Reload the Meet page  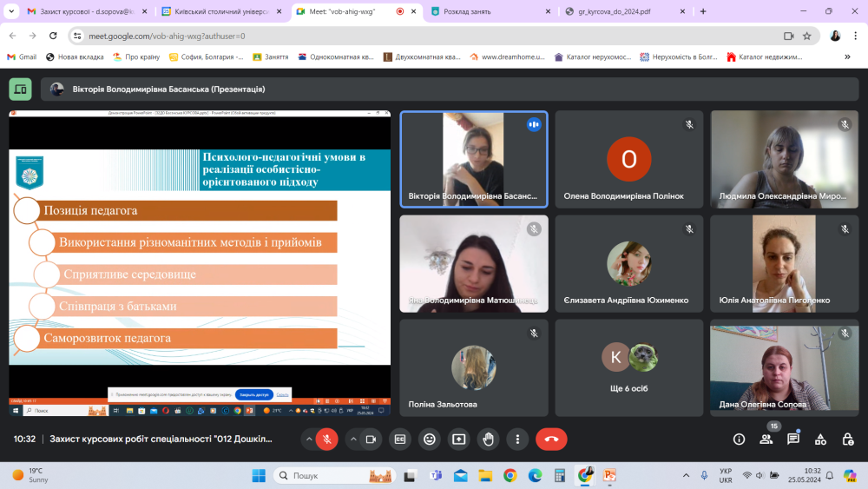53,36
